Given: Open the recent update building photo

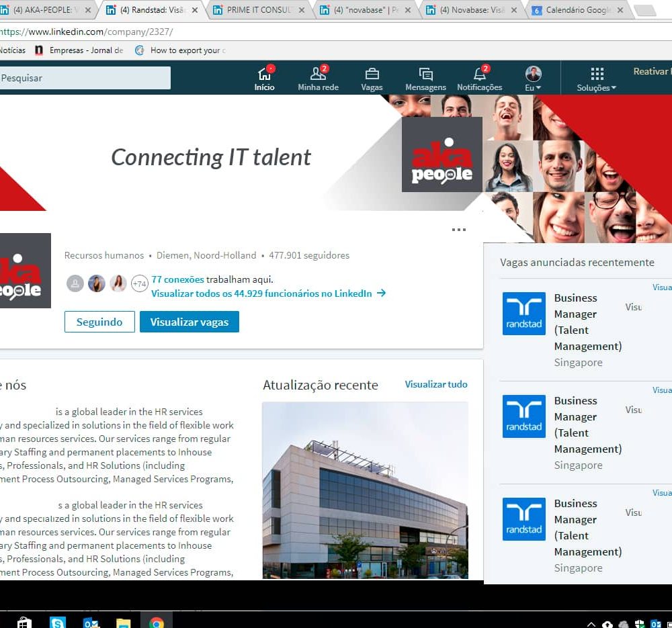Looking at the screenshot, I should (365, 490).
